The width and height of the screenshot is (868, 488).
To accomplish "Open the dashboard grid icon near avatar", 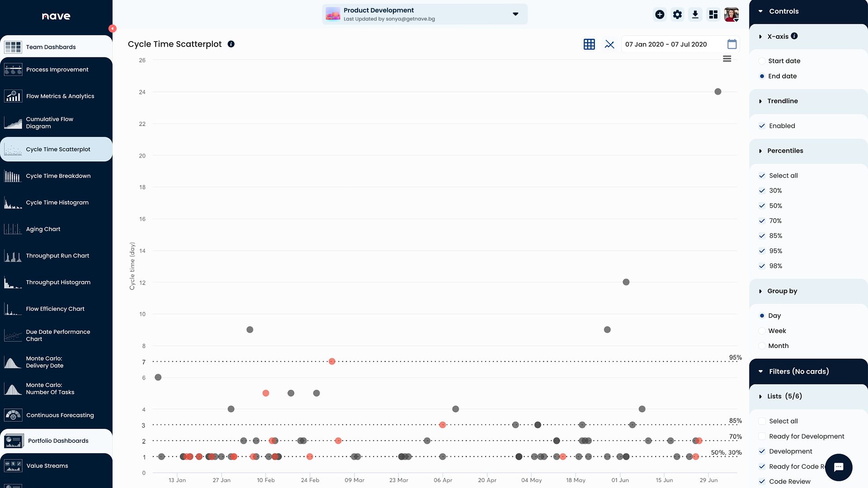I will tap(713, 14).
